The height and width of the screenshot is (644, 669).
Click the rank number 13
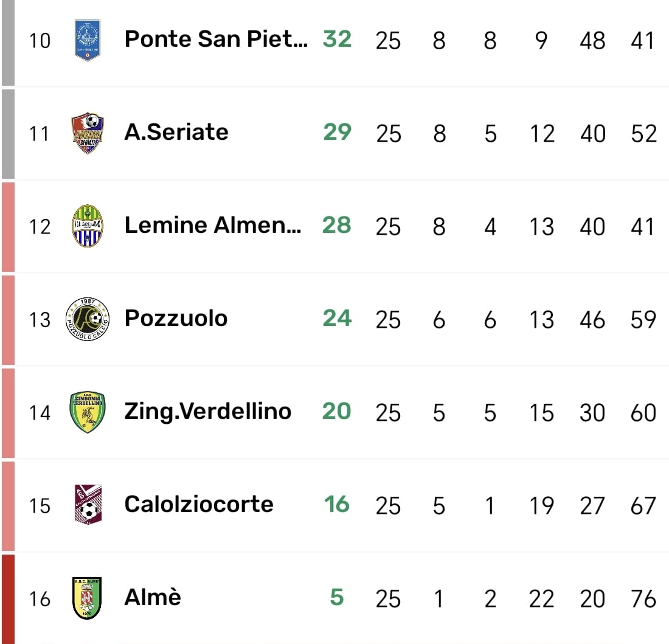coord(40,319)
